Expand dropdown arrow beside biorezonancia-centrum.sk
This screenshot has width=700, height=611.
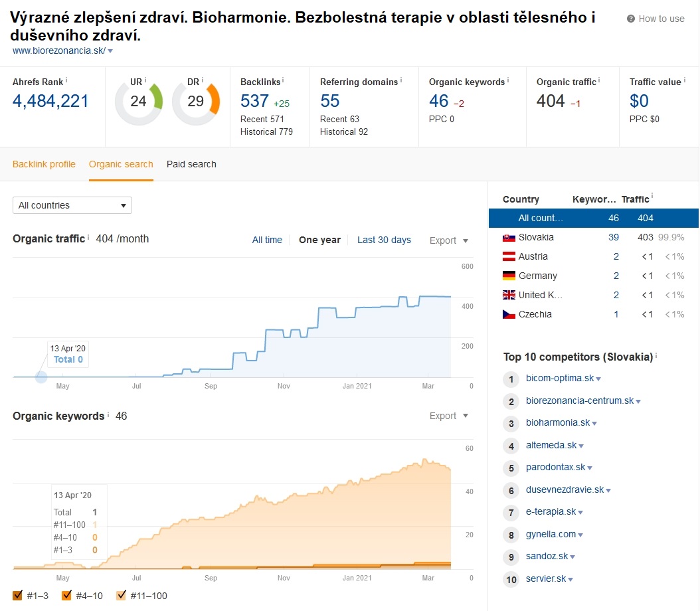638,402
